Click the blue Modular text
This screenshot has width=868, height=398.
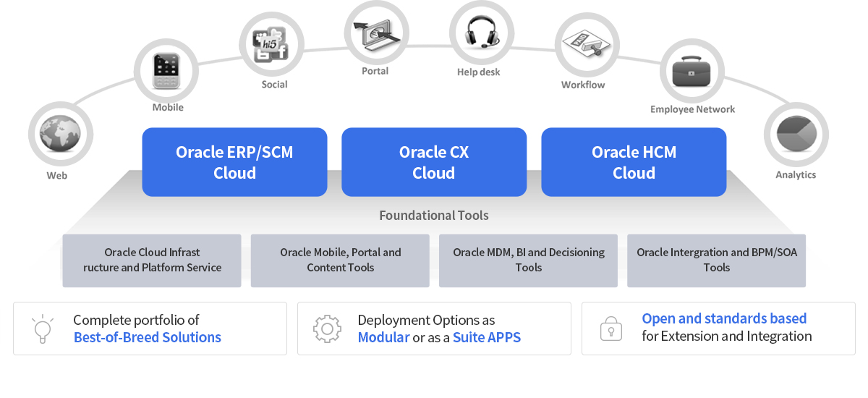[383, 337]
